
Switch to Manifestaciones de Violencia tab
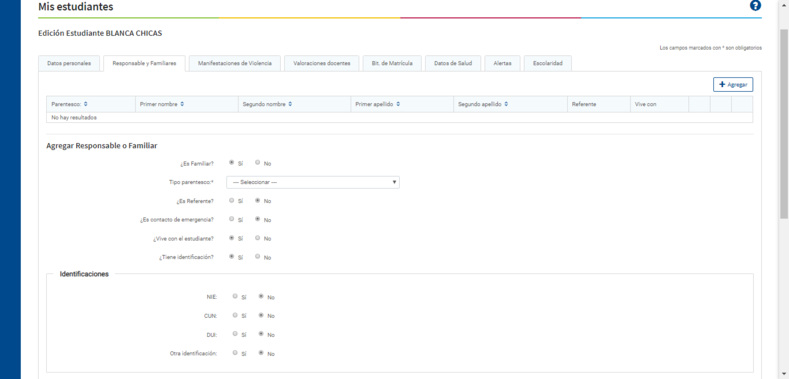(235, 63)
